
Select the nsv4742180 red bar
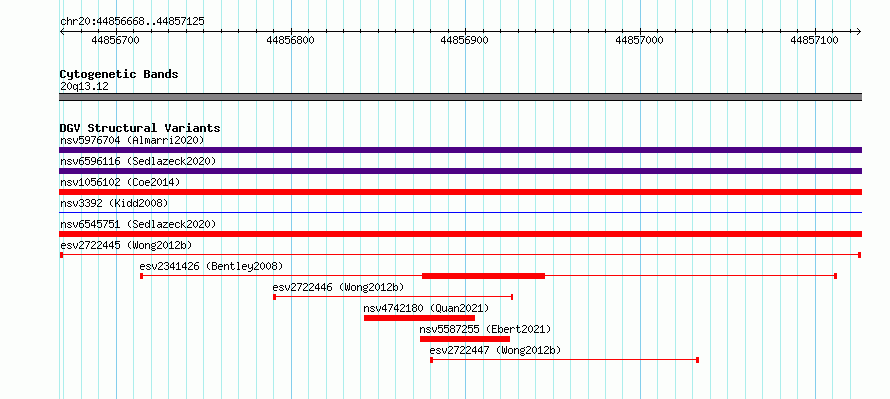coord(419,318)
